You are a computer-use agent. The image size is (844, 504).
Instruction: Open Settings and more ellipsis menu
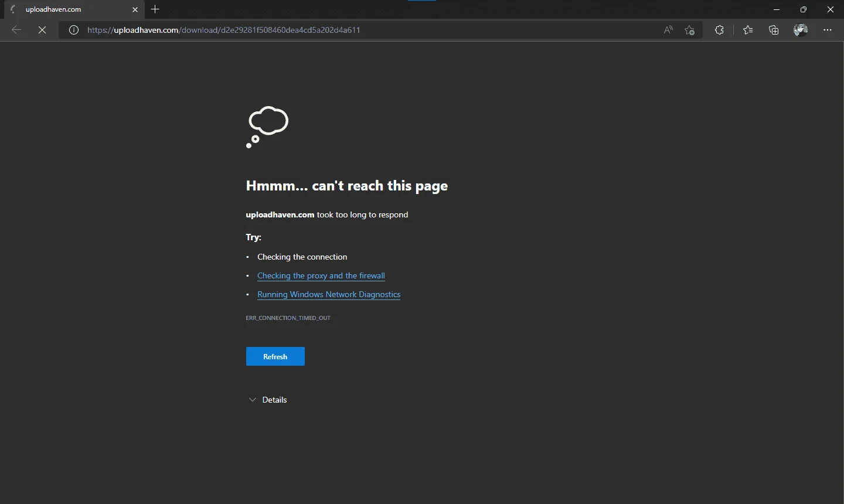[828, 30]
